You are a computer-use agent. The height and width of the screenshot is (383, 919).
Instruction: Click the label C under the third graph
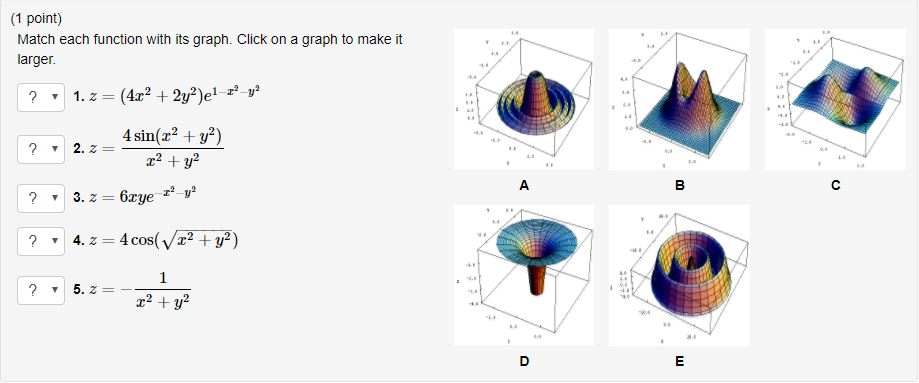pos(835,185)
